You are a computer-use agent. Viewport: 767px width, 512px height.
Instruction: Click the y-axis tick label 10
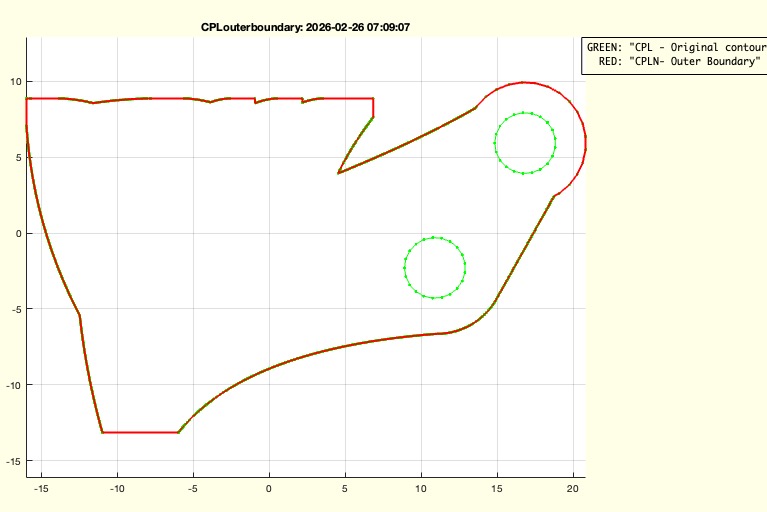tap(14, 82)
